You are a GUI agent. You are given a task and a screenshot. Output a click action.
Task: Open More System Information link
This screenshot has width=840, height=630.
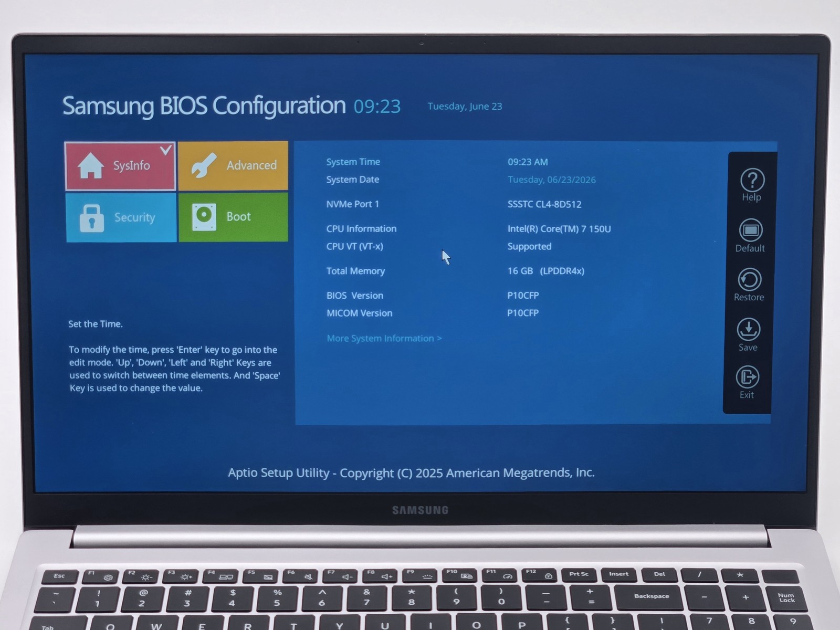point(384,339)
